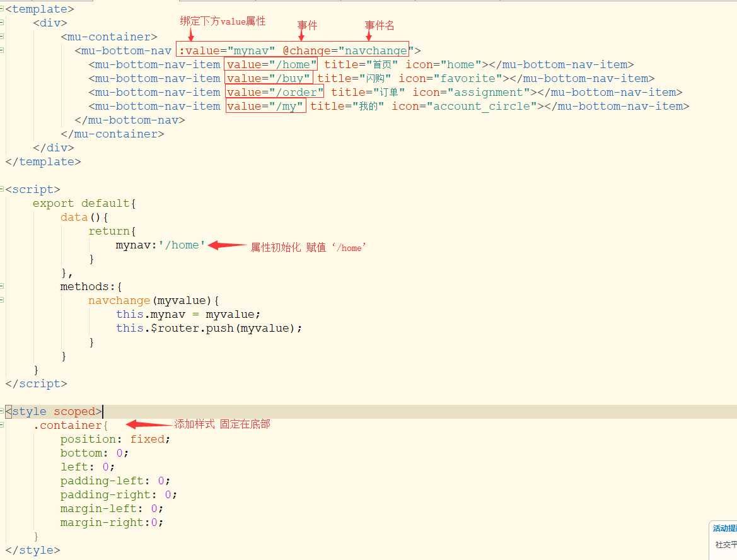This screenshot has height=560, width=737.
Task: Click the export default{ line
Action: [84, 203]
